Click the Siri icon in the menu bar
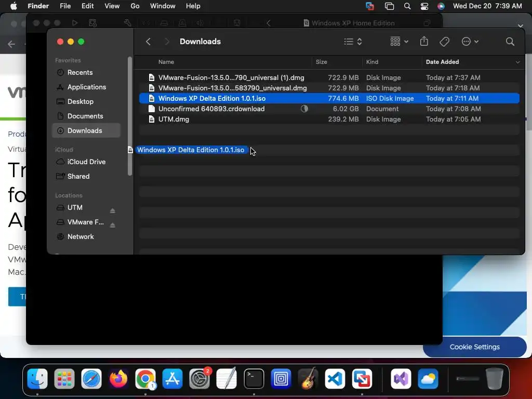Image resolution: width=532 pixels, height=399 pixels. pos(441,6)
